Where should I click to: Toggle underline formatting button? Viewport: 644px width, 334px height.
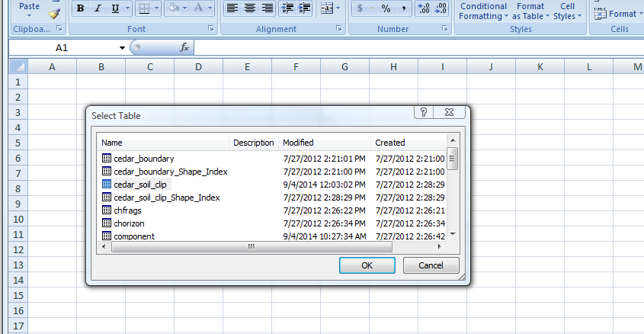point(114,8)
